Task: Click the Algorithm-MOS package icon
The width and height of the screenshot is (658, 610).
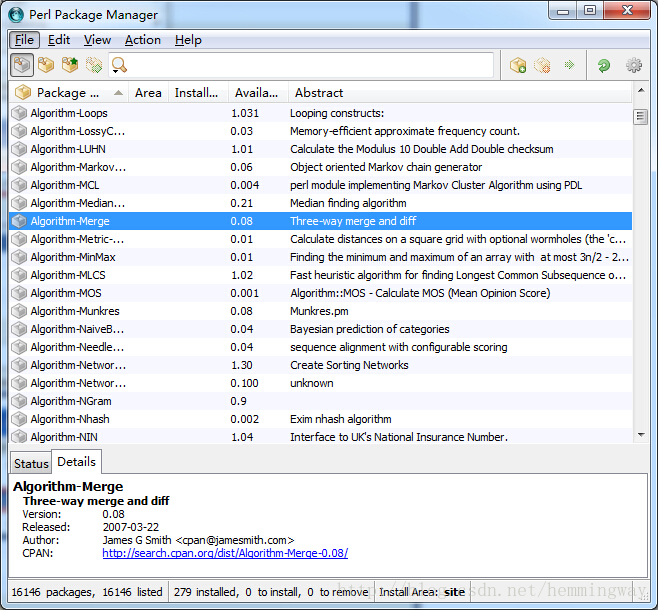Action: (19, 293)
